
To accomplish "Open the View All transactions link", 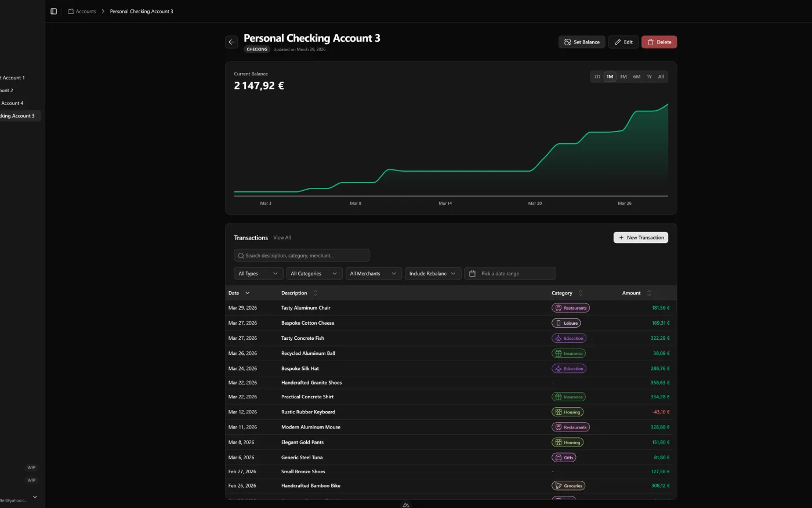I will pos(282,238).
